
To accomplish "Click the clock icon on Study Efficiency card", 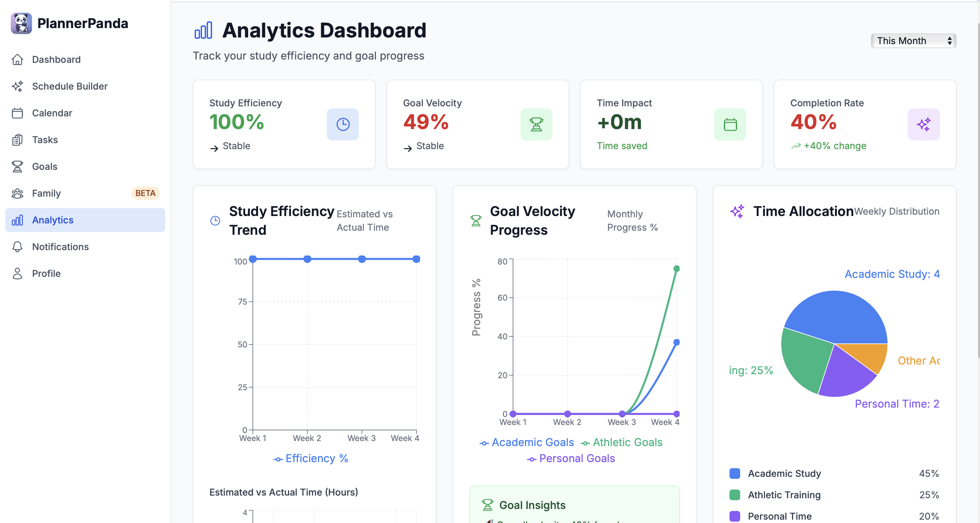I will (342, 124).
